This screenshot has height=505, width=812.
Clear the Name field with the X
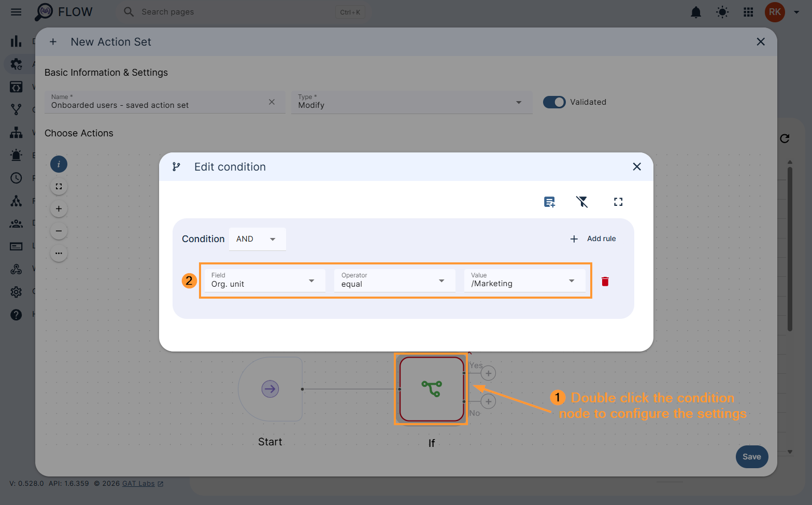pyautogui.click(x=272, y=102)
